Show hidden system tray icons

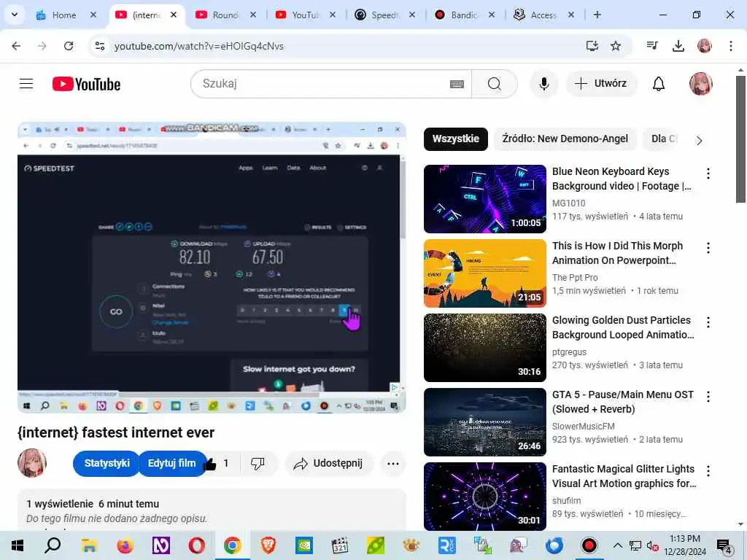(617, 545)
